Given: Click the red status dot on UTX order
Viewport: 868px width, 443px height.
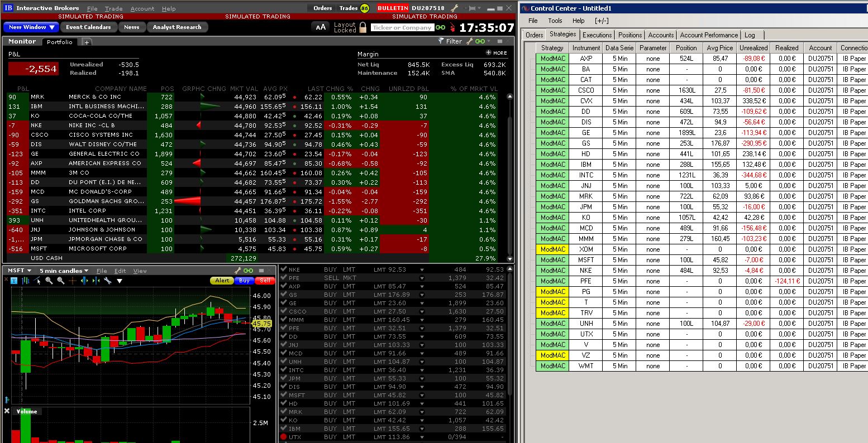Looking at the screenshot, I should tap(284, 437).
